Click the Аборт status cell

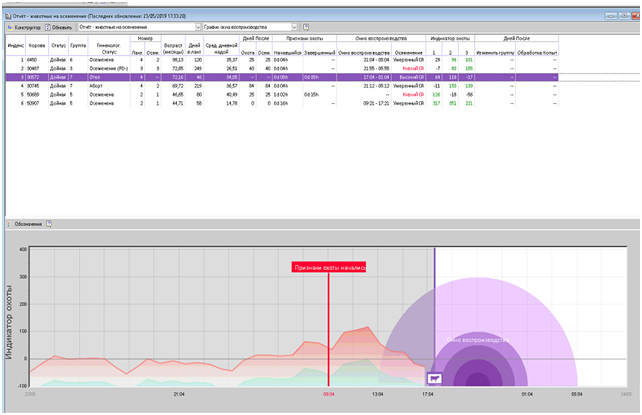click(109, 86)
